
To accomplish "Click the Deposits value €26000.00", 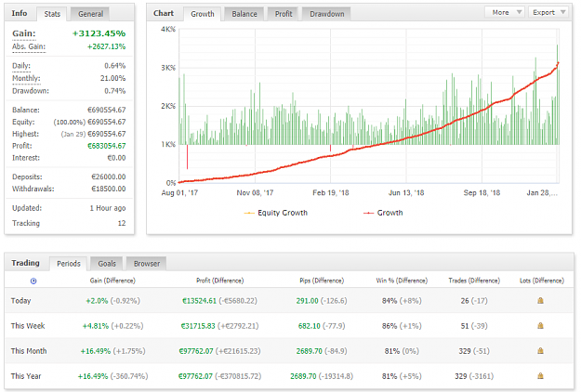I will click(109, 176).
